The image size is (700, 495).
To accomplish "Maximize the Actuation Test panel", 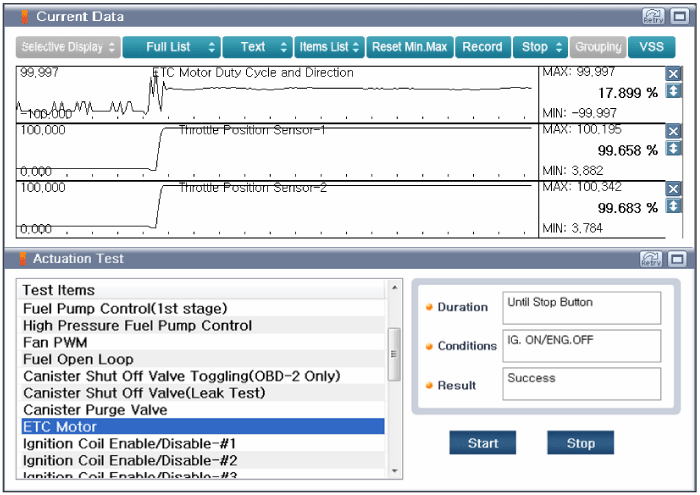I will (x=677, y=259).
